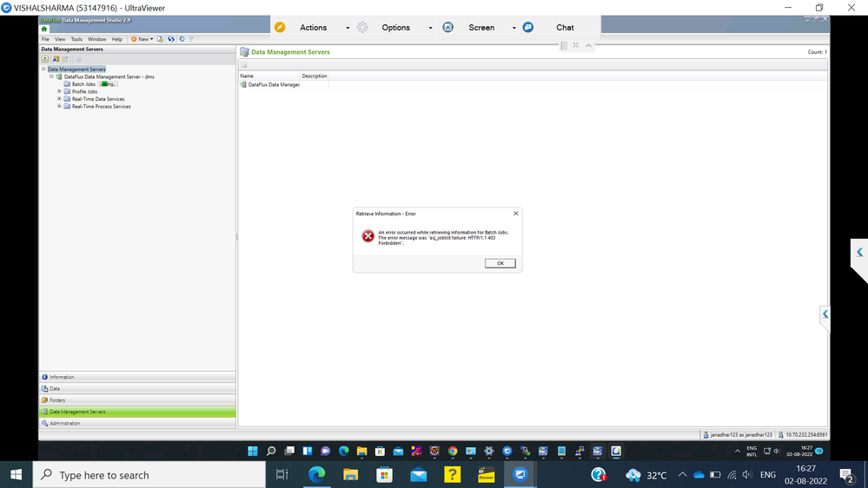Click the janadhar123 user status bar entry
This screenshot has width=868, height=488.
tap(738, 435)
